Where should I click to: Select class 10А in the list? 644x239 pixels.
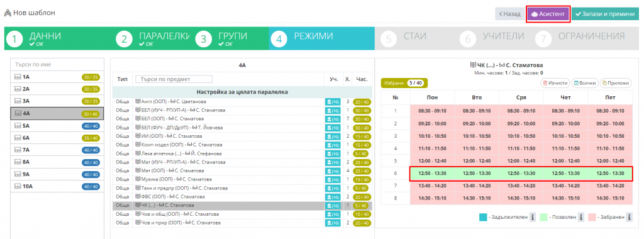57,186
